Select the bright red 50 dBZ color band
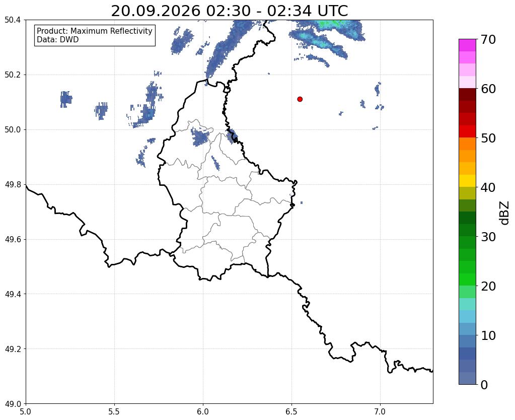 467,131
